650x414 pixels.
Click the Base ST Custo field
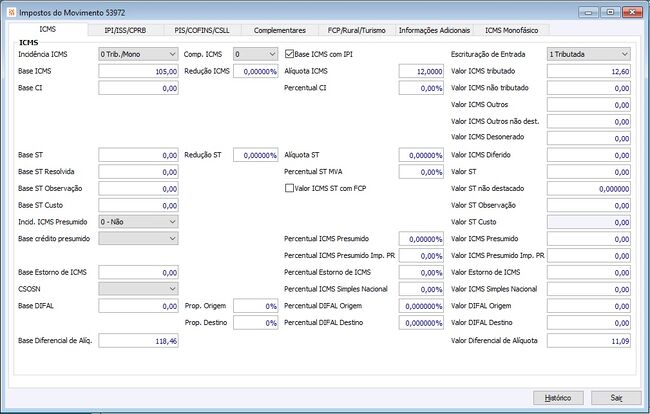coord(138,205)
